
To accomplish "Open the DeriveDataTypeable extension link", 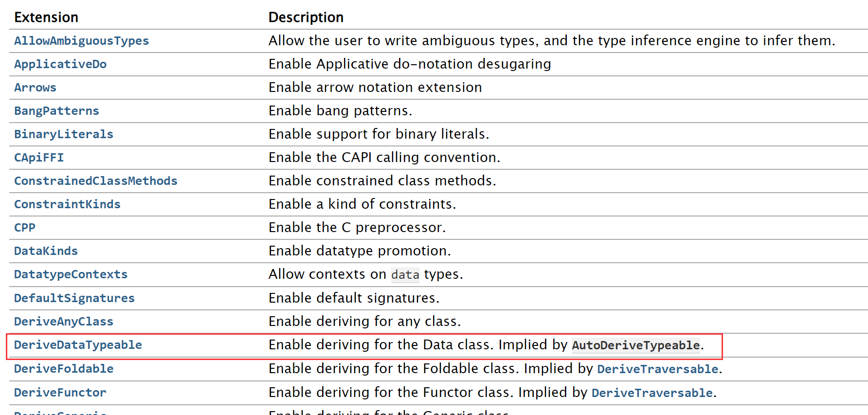I will (x=78, y=345).
